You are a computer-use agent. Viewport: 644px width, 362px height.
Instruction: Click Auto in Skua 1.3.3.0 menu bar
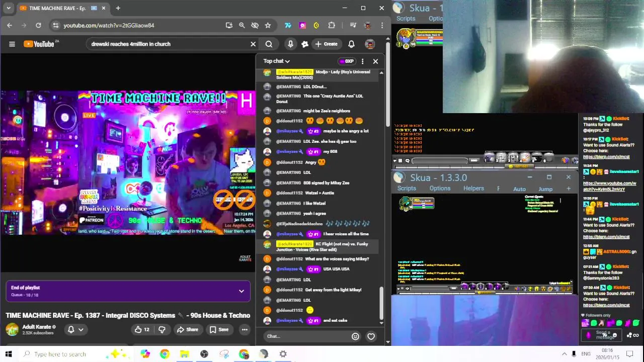click(x=519, y=189)
